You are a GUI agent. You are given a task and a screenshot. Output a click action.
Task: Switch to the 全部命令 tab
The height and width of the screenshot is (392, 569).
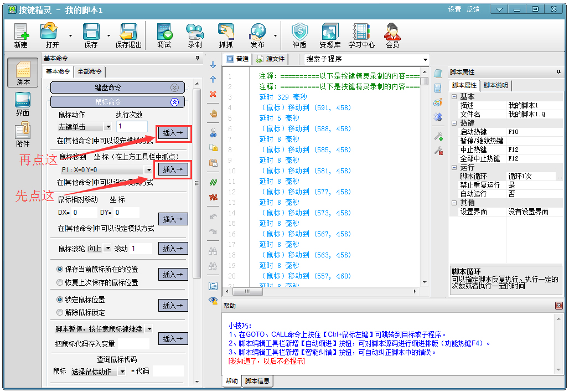(90, 72)
